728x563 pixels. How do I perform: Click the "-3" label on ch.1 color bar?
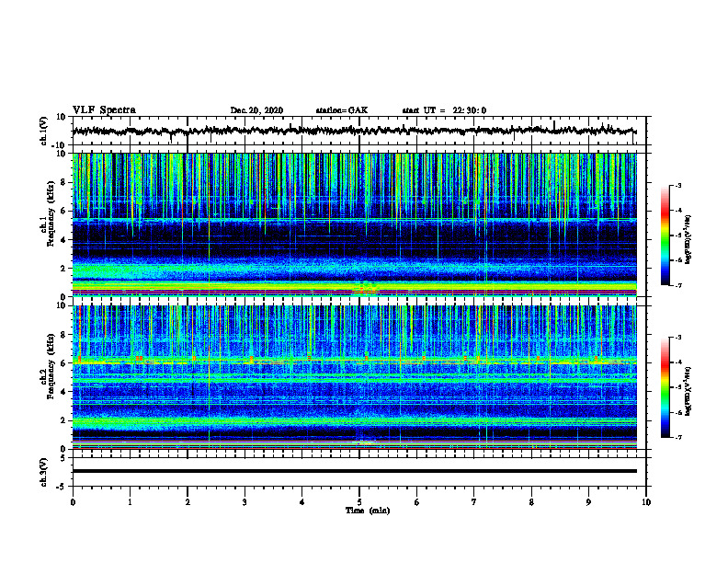677,186
